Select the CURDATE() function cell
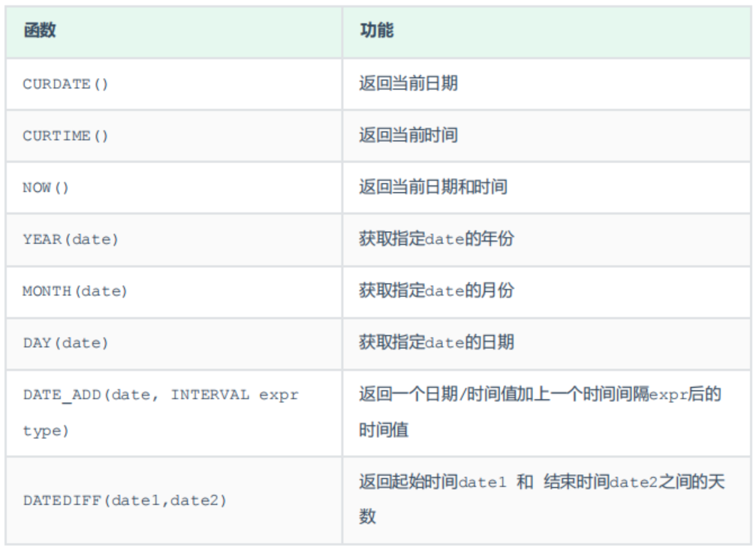 (x=66, y=84)
